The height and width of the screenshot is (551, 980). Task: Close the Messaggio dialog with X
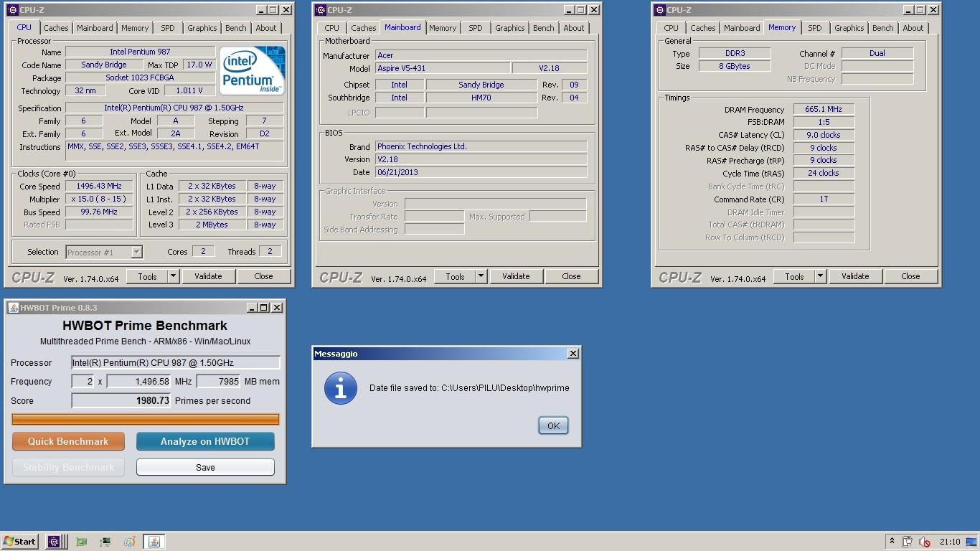tap(573, 354)
